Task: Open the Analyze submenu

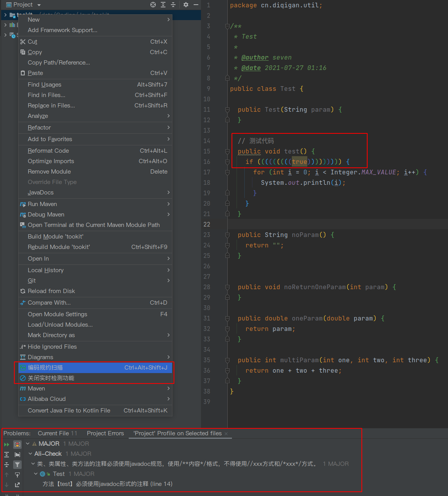Action: [95, 116]
